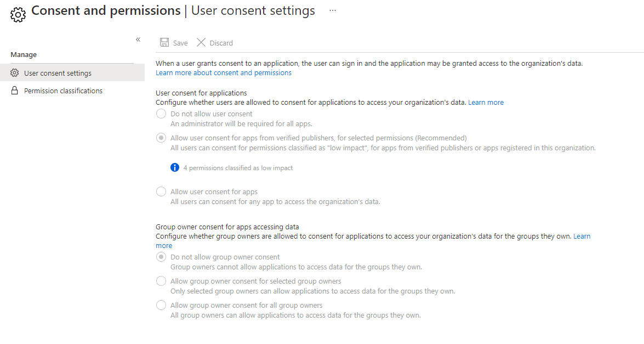Viewport: 644px width, 344px height.
Task: Click the Save icon in the toolbar
Action: 164,42
